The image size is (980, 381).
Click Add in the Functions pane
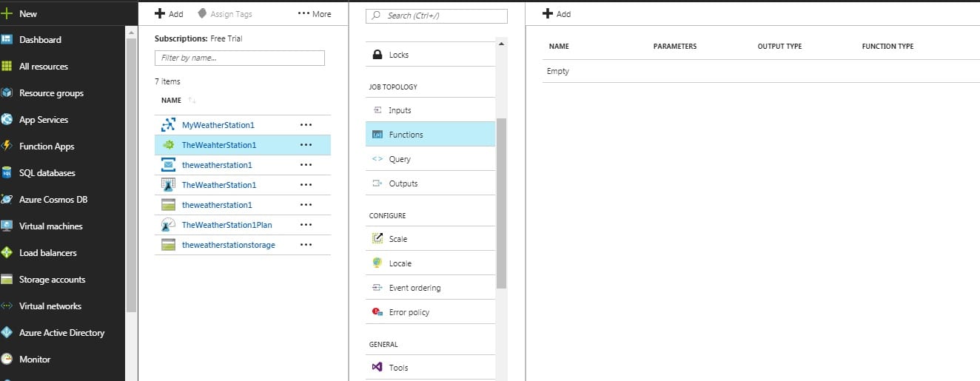pos(557,14)
